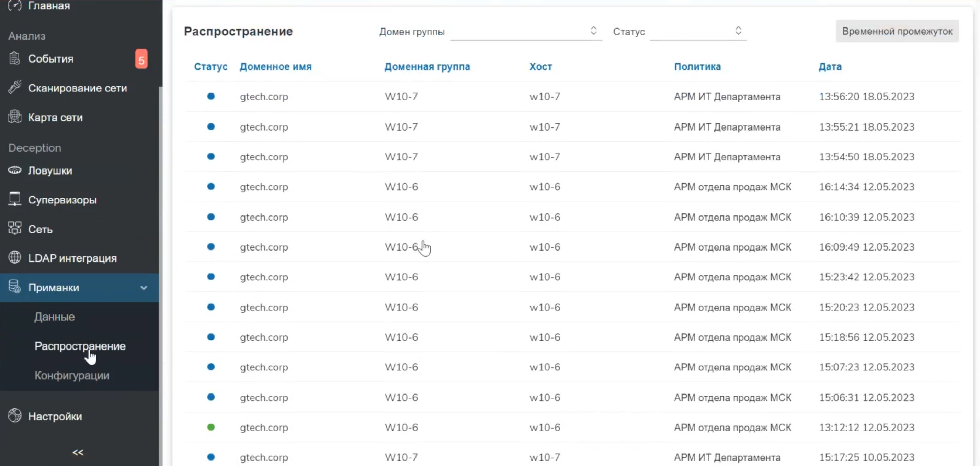Click the Events clipboard icon
This screenshot has width=980, height=466.
pyautogui.click(x=14, y=58)
